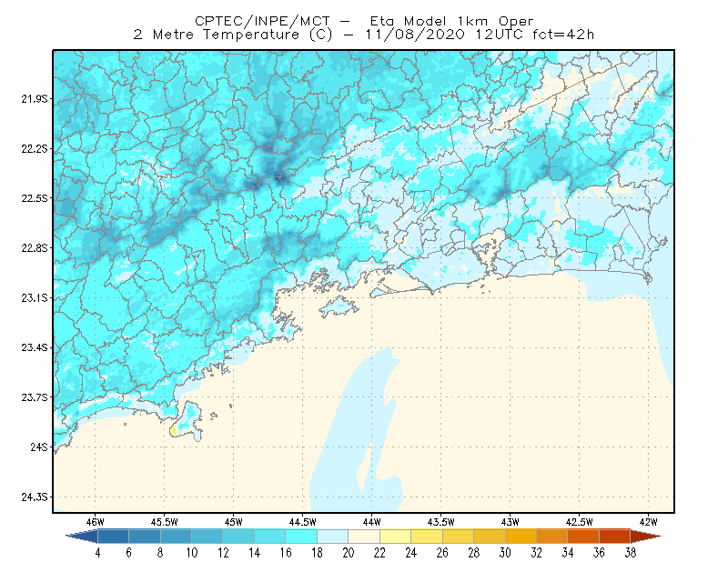Click the subtitle '2 Metre Temperature (C)' line
The height and width of the screenshot is (562, 728).
364,35
